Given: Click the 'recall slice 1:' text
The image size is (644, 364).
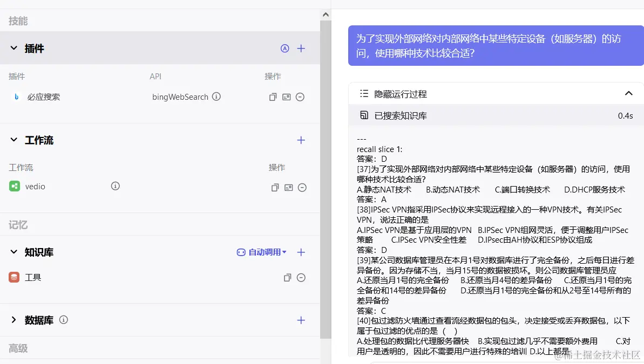Looking at the screenshot, I should click(379, 149).
